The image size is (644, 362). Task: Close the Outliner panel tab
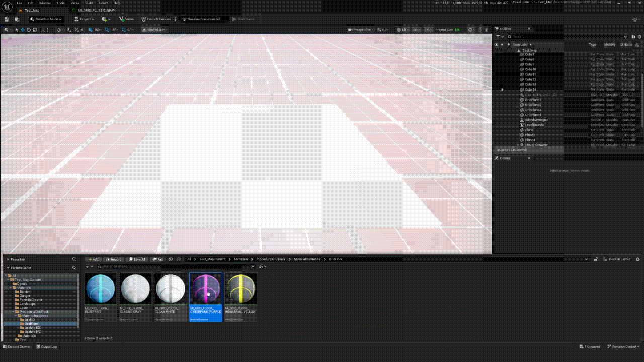coord(529,29)
